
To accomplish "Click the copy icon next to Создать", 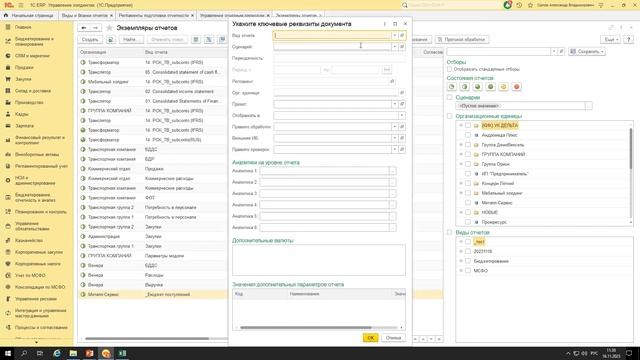I will click(x=111, y=40).
